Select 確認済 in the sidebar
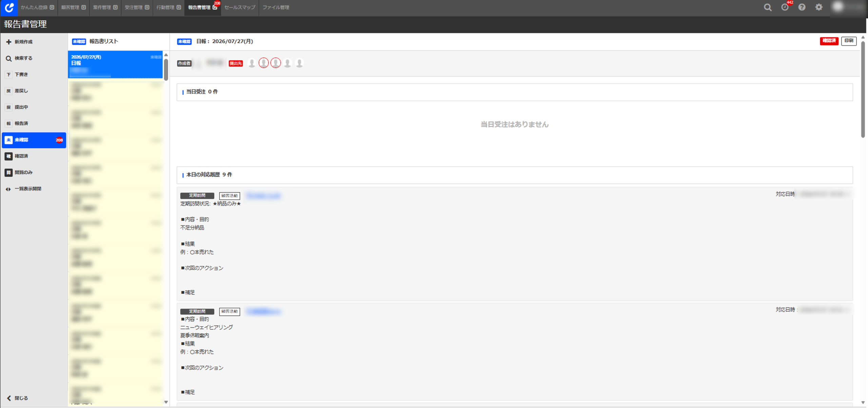The height and width of the screenshot is (408, 868). [x=34, y=156]
